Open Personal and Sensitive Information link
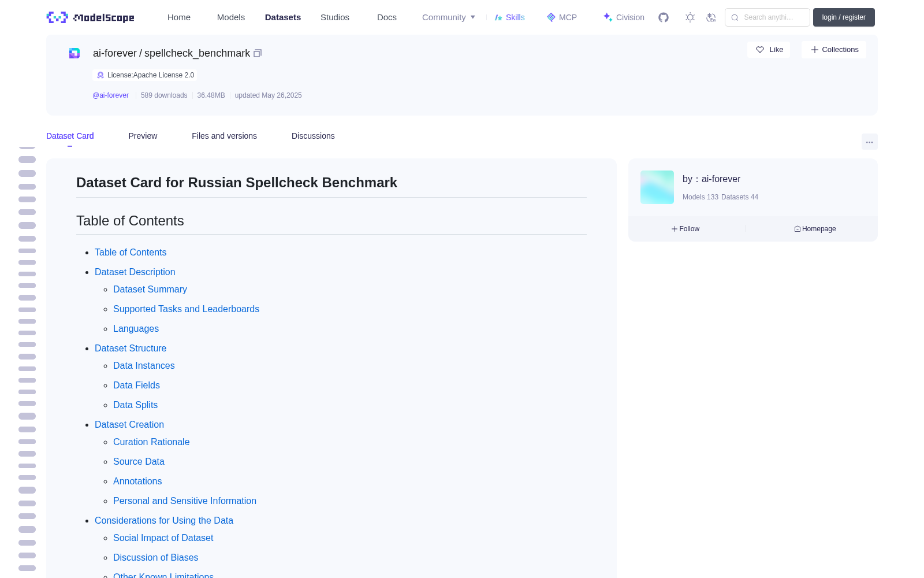924x578 pixels. [185, 501]
